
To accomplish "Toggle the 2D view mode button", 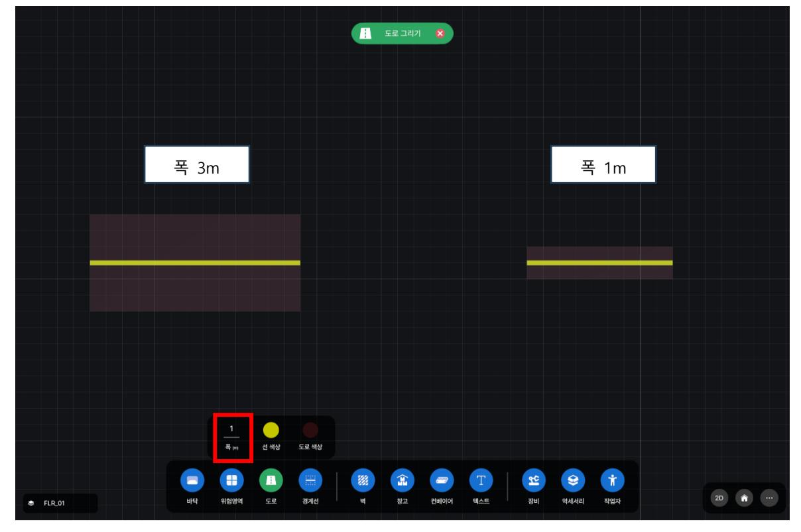I will [x=719, y=498].
